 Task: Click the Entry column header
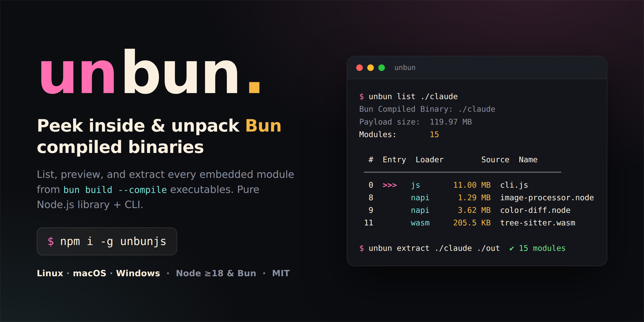[394, 160]
